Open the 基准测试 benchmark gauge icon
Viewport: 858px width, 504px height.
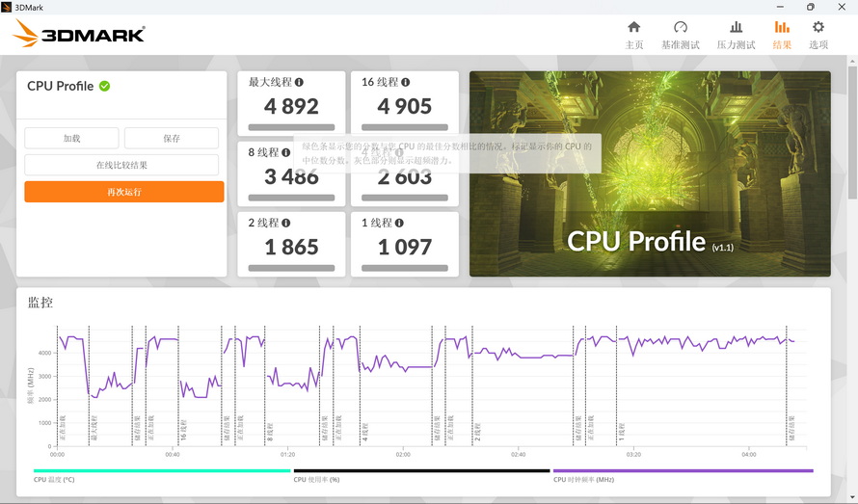click(681, 27)
